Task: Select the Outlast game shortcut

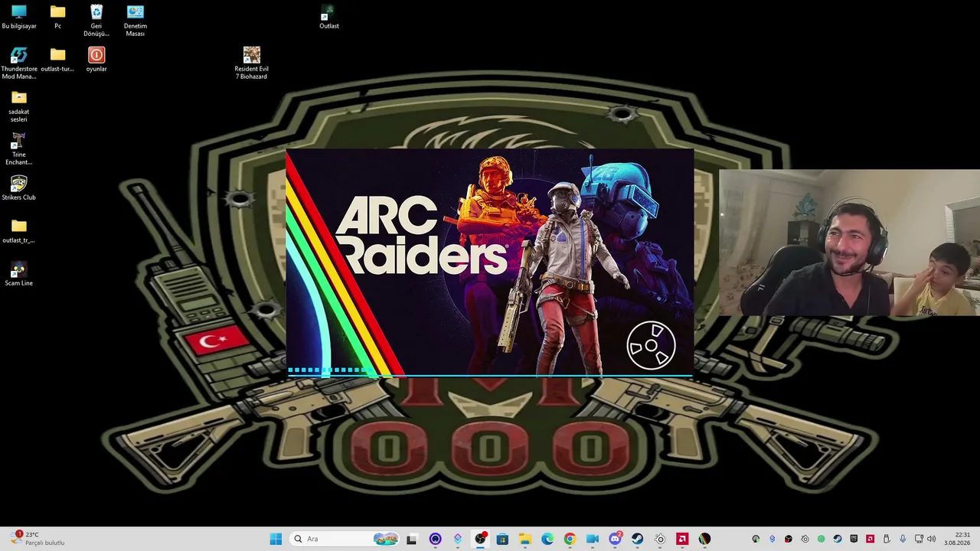Action: click(x=329, y=17)
